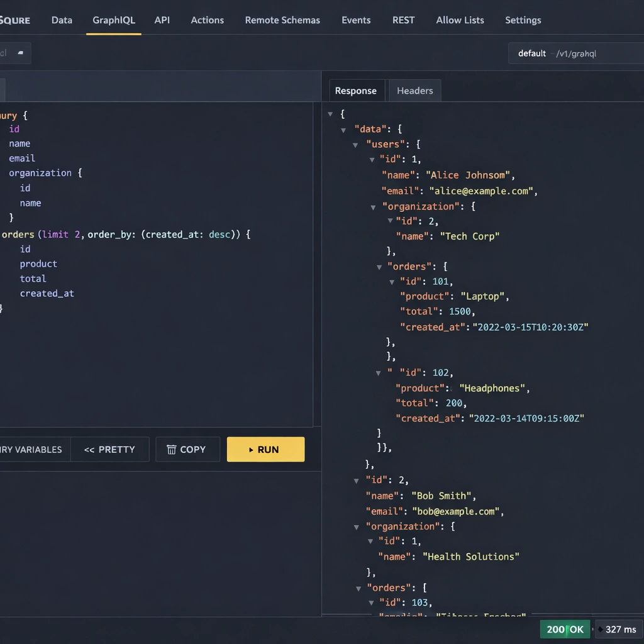Collapse order with id 101

coord(392,282)
